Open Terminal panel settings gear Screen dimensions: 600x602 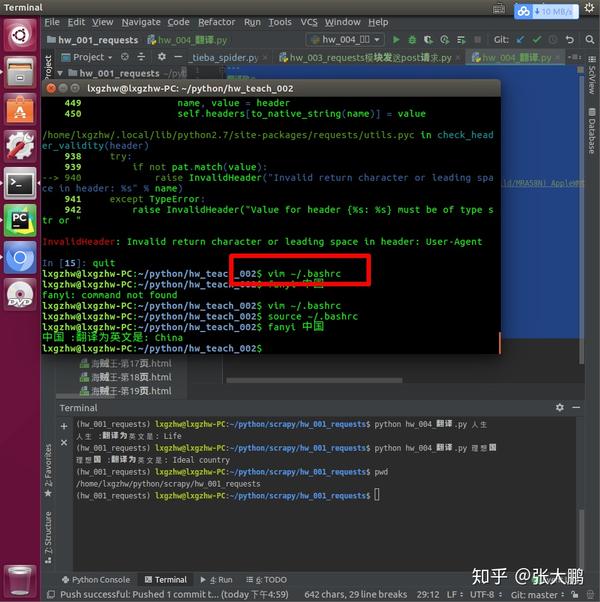click(560, 407)
